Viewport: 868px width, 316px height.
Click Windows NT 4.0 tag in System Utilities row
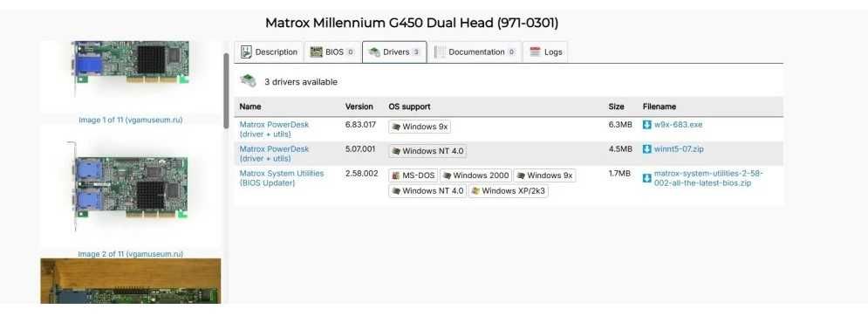click(x=427, y=190)
